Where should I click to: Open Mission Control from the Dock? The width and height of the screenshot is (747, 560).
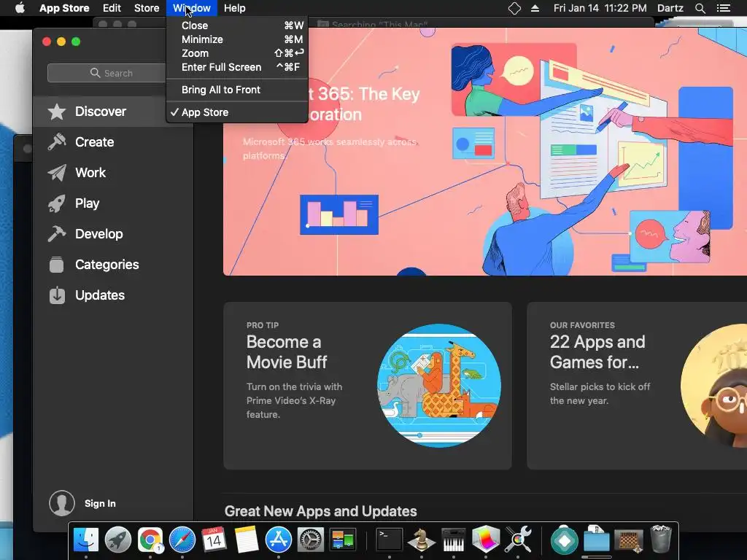pyautogui.click(x=343, y=540)
